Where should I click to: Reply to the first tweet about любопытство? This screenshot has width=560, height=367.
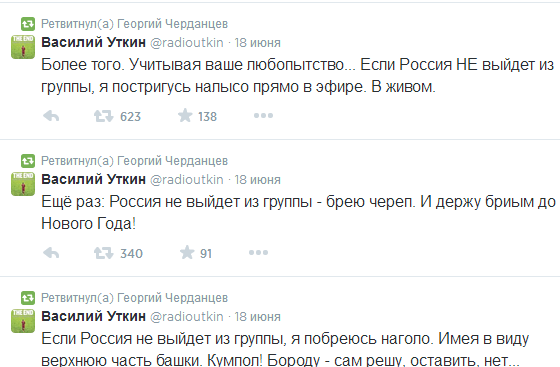[51, 116]
